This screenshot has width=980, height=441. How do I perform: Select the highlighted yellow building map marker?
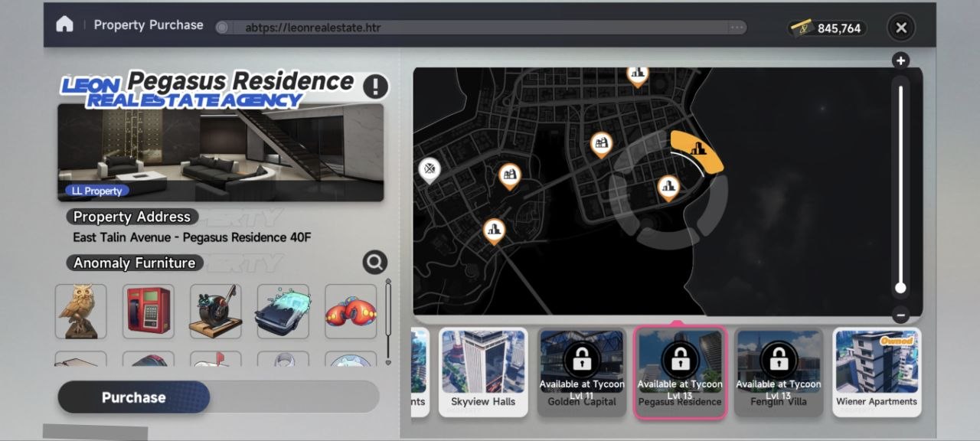click(x=697, y=150)
